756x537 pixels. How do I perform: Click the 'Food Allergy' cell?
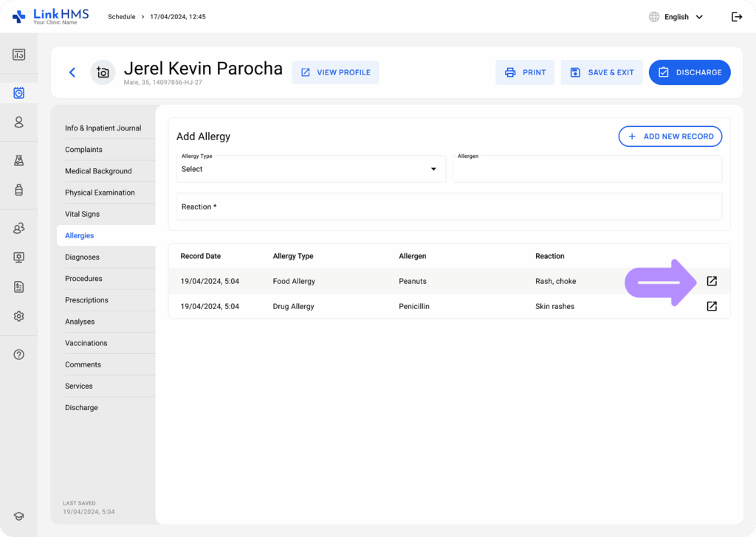click(x=294, y=281)
